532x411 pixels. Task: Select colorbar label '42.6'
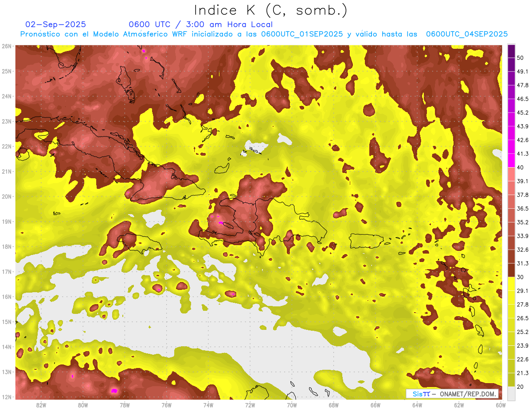[x=522, y=140]
